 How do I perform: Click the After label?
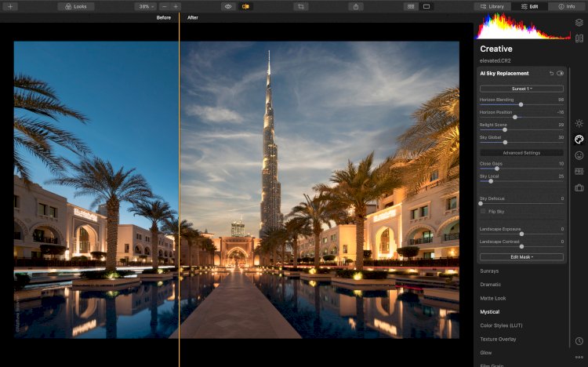tap(193, 17)
